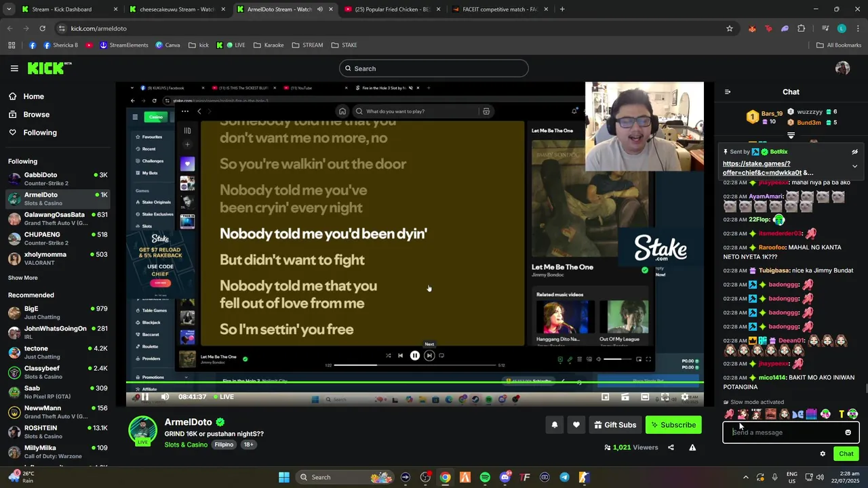Screen dimensions: 868x488
Task: Open the tab search dropdown
Action: click(9, 9)
